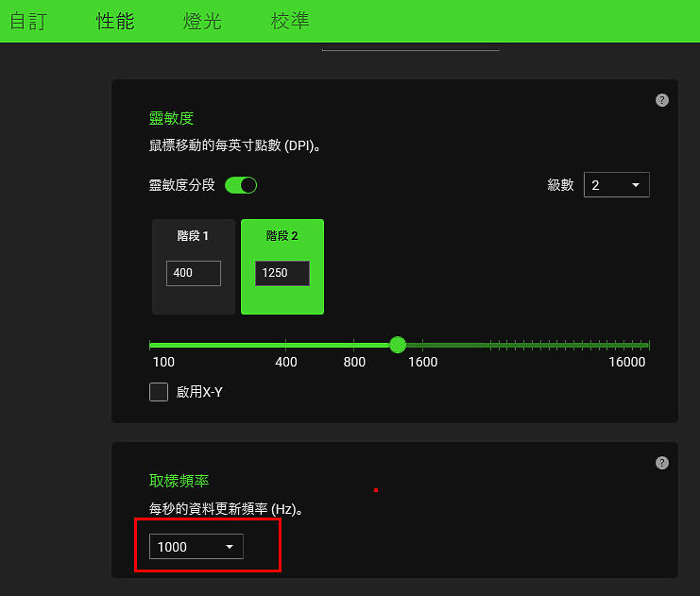This screenshot has height=596, width=700.
Task: Set slider at the 1600 mark
Action: 422,345
